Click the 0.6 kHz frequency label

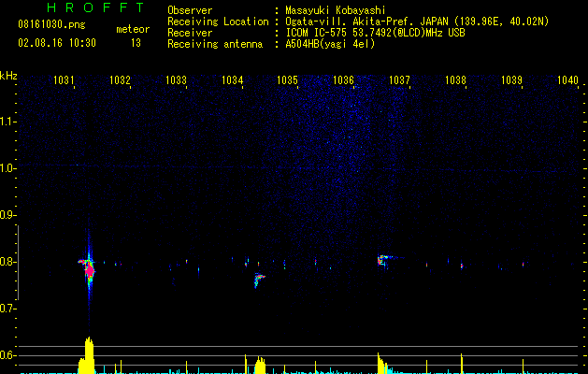[x=7, y=355]
